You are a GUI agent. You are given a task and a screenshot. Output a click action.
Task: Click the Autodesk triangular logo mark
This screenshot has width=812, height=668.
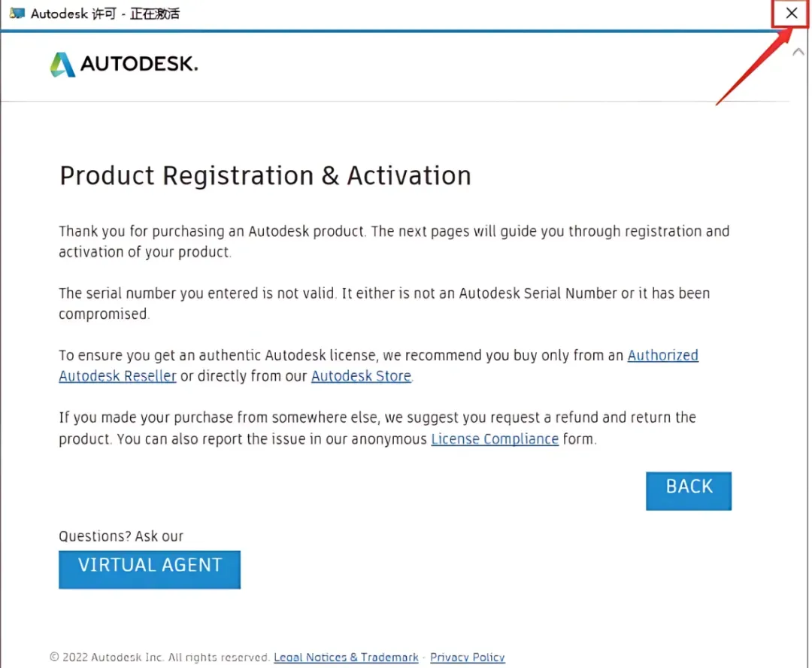point(62,65)
